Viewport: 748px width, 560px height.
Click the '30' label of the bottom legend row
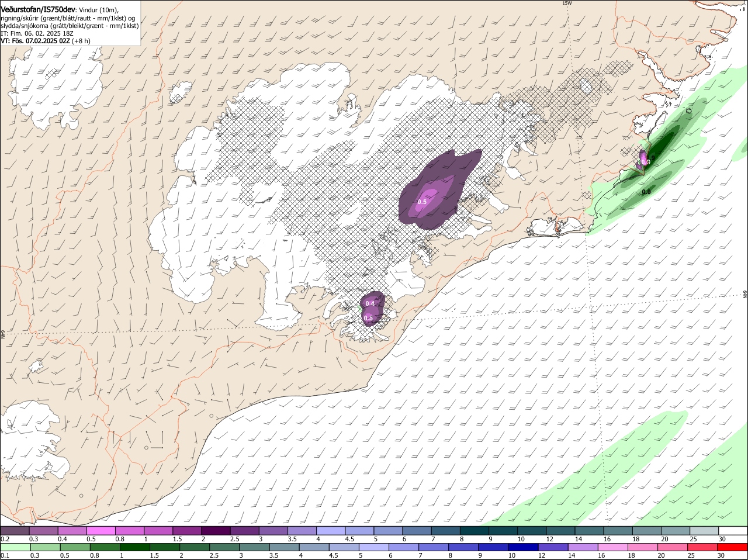point(722,555)
